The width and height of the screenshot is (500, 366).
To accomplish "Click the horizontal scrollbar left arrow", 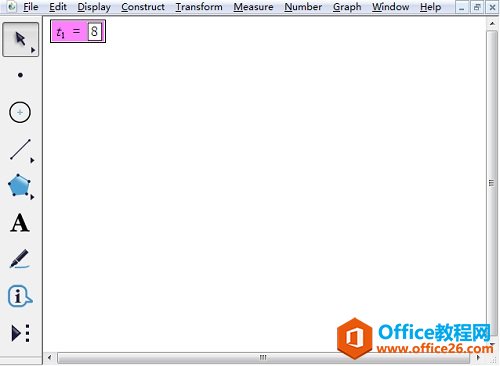I will pyautogui.click(x=50, y=358).
